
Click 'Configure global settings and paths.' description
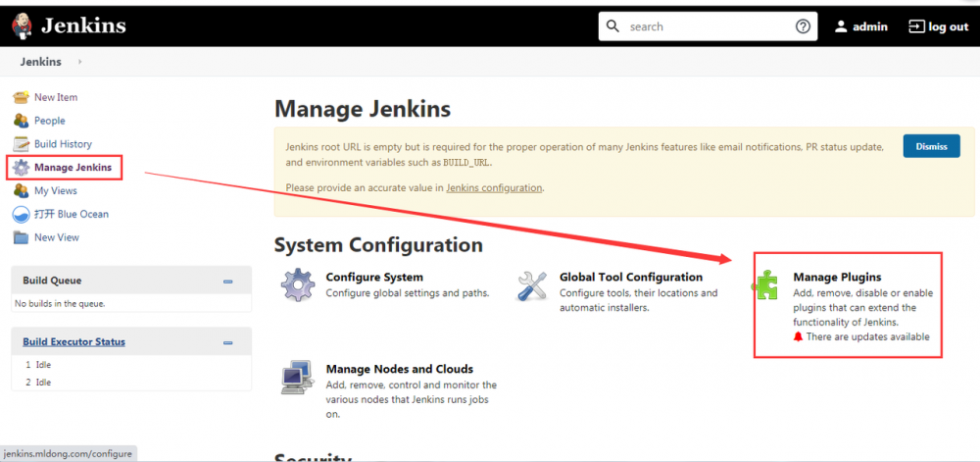408,292
